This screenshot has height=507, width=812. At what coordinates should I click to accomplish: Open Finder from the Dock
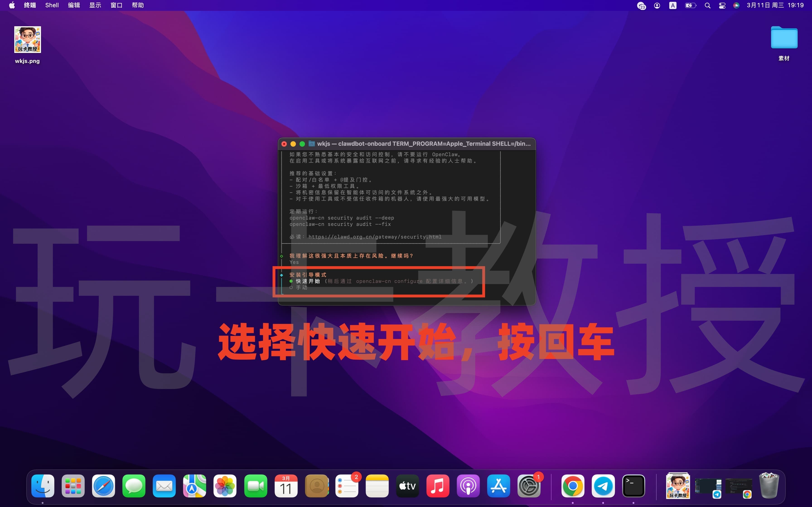pos(43,485)
